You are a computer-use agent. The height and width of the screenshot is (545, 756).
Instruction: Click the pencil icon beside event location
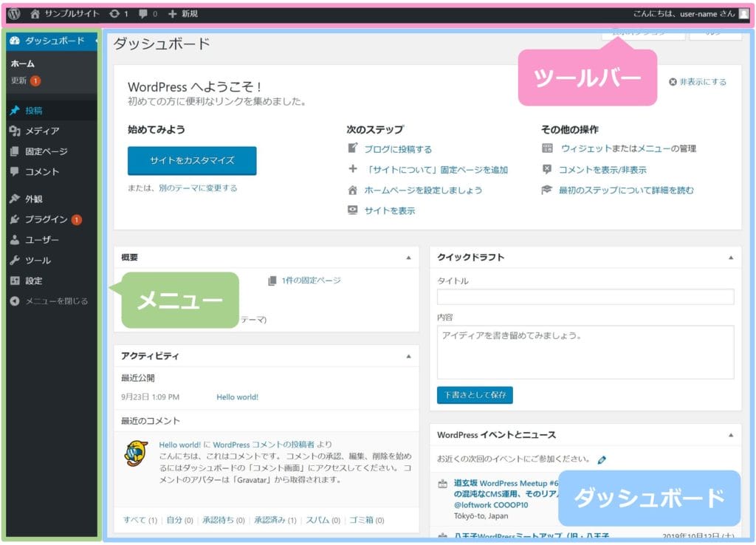click(602, 459)
